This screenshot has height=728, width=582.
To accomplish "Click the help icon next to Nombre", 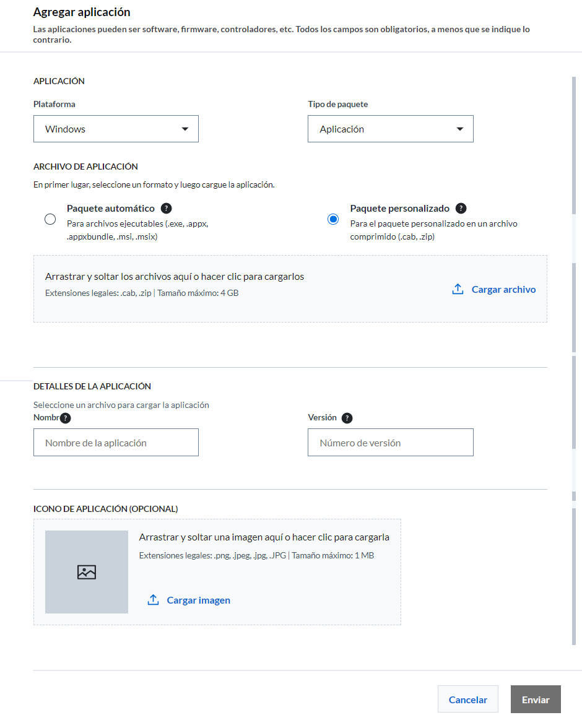I will click(66, 418).
